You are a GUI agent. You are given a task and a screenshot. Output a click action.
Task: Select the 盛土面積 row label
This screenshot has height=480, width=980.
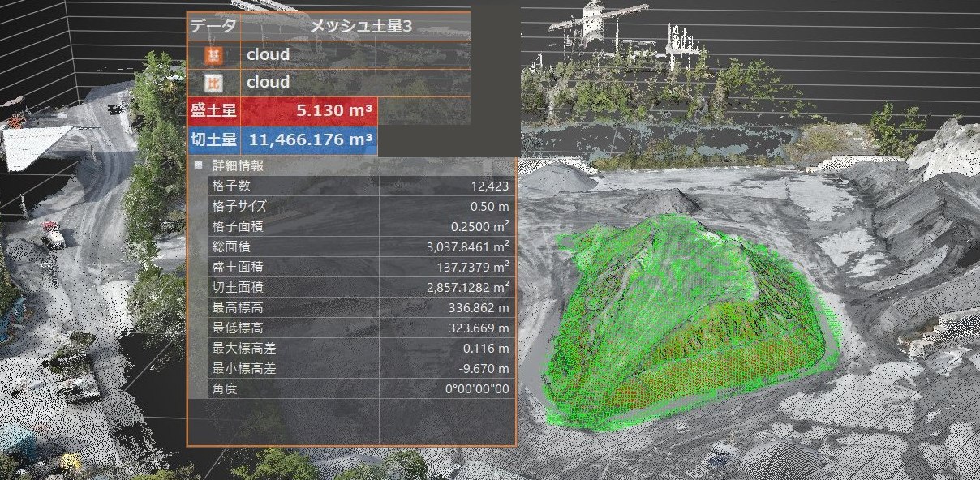[237, 267]
